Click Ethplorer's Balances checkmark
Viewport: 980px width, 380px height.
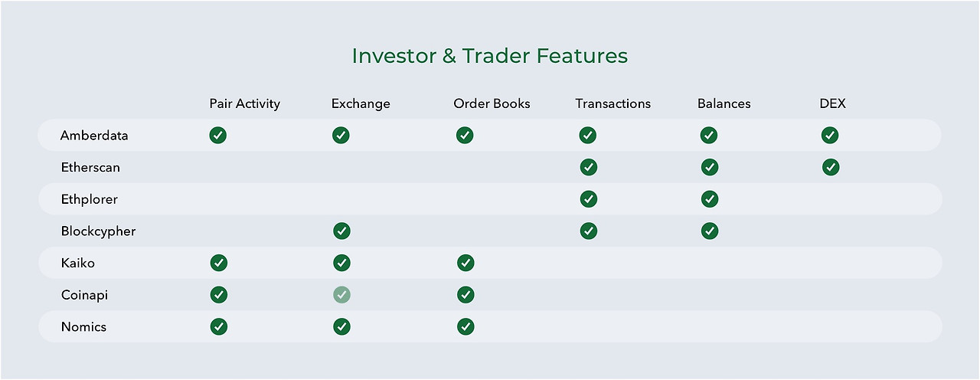(x=710, y=199)
